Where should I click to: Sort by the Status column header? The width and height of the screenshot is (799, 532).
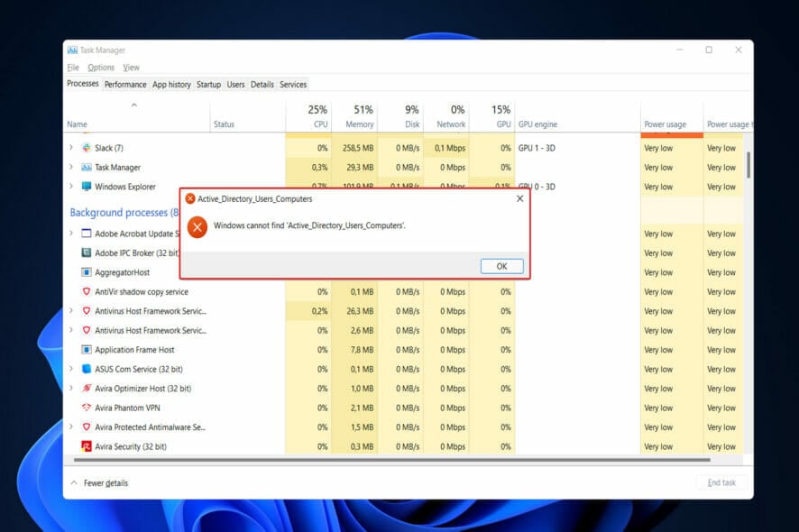click(x=248, y=116)
